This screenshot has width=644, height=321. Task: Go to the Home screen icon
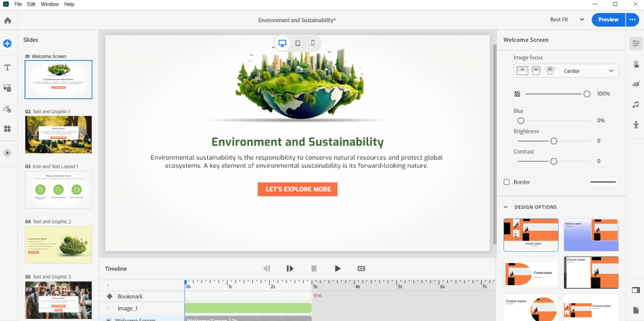(x=7, y=21)
